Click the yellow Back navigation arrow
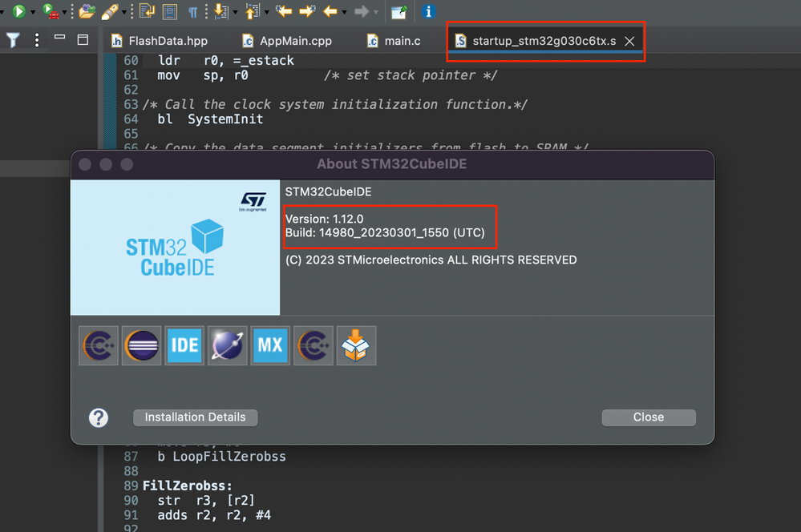The height and width of the screenshot is (532, 801). 330,10
